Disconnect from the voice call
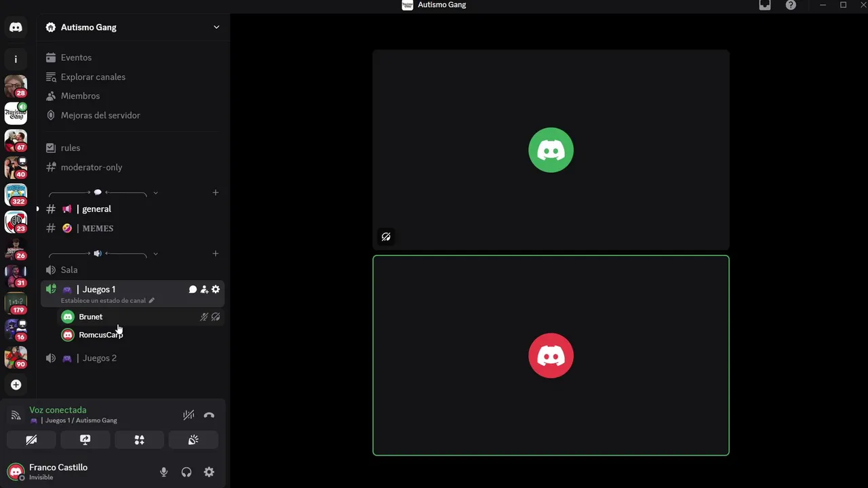Screen dimensions: 868x488 [x=209, y=415]
